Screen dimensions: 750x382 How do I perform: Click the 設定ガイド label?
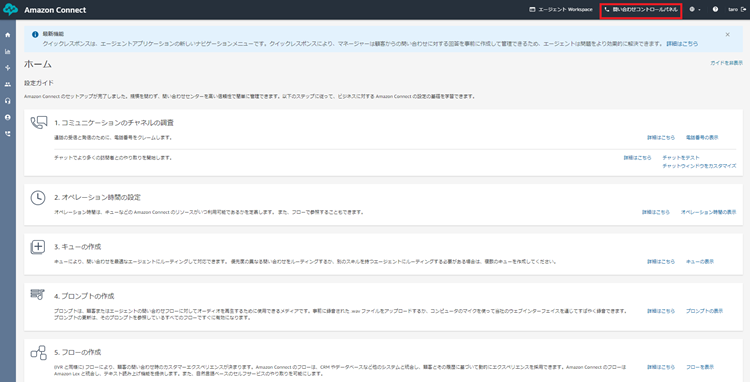pyautogui.click(x=39, y=83)
